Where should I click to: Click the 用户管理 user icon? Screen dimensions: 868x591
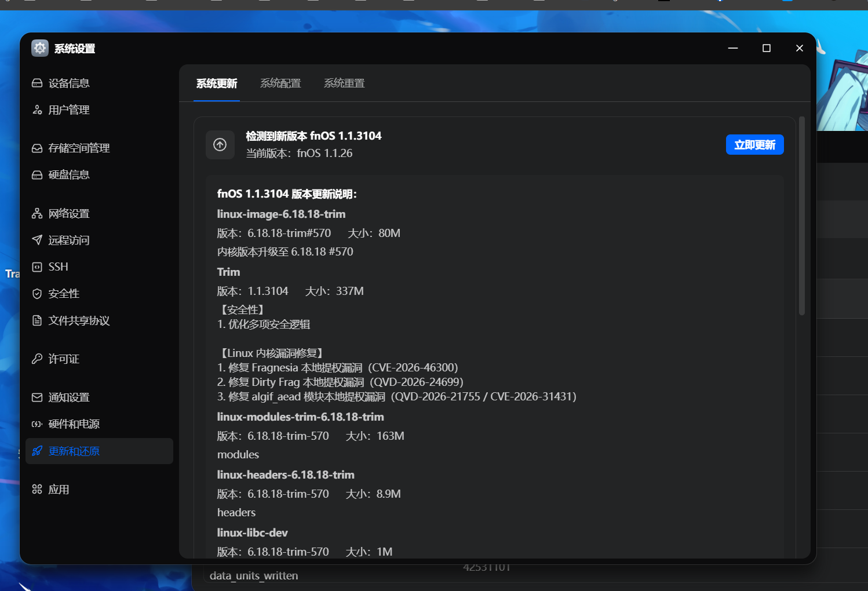point(37,110)
